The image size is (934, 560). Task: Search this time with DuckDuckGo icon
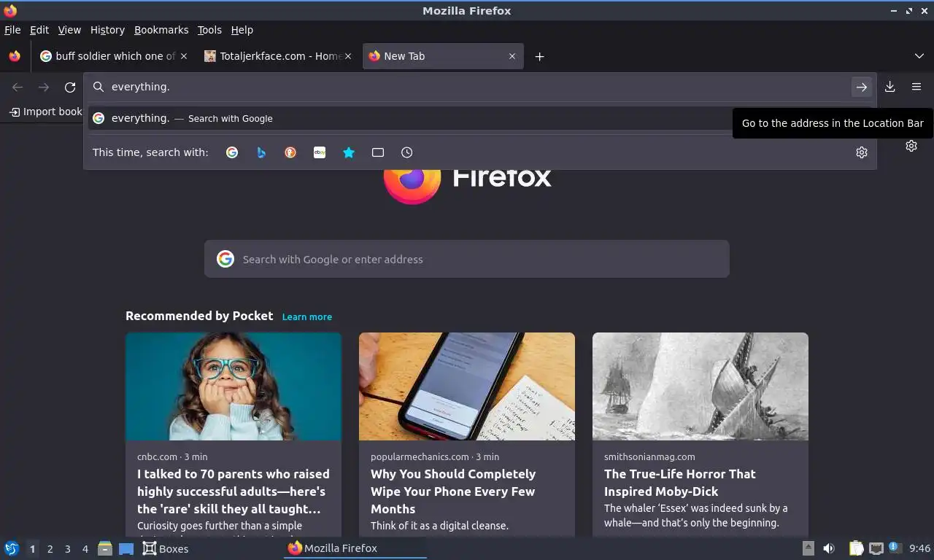[290, 152]
